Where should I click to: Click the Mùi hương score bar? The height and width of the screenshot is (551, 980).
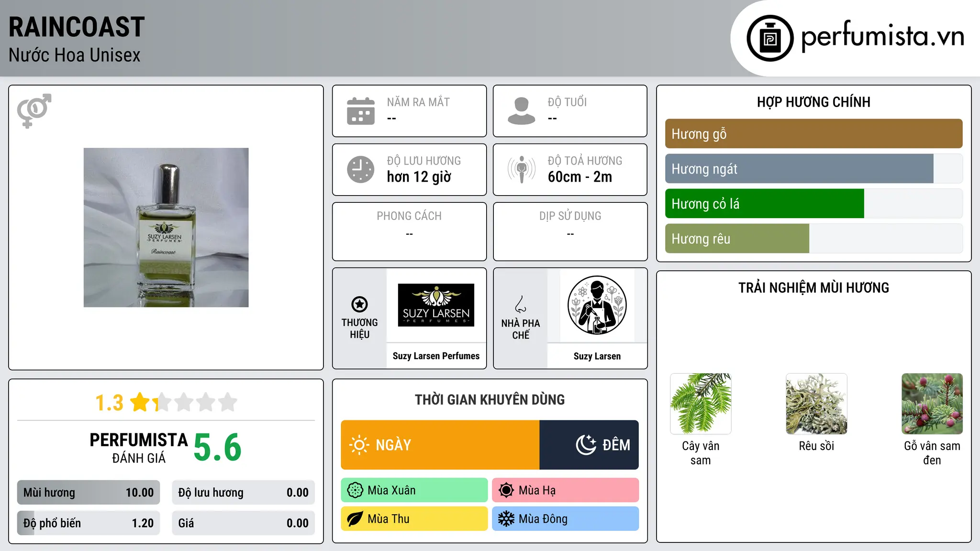(x=89, y=493)
